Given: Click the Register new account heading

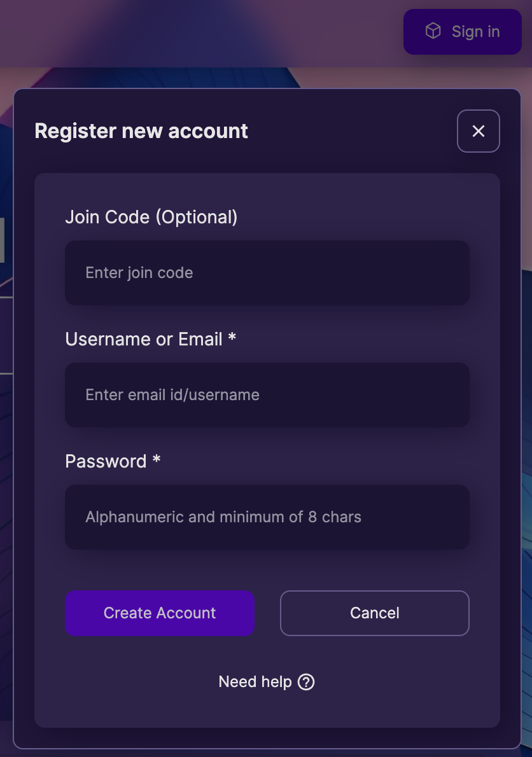Looking at the screenshot, I should tap(141, 131).
